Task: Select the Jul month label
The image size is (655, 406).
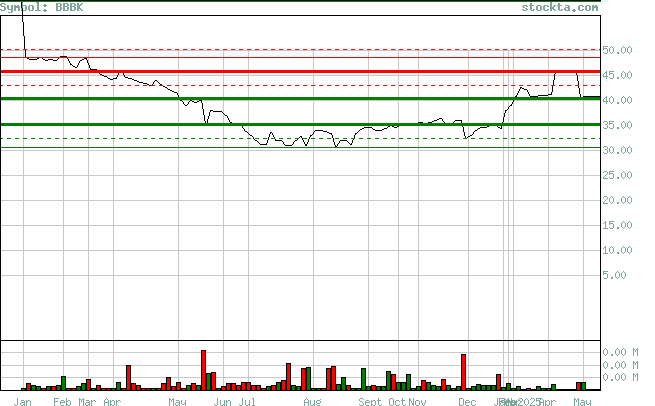Action: click(x=247, y=402)
